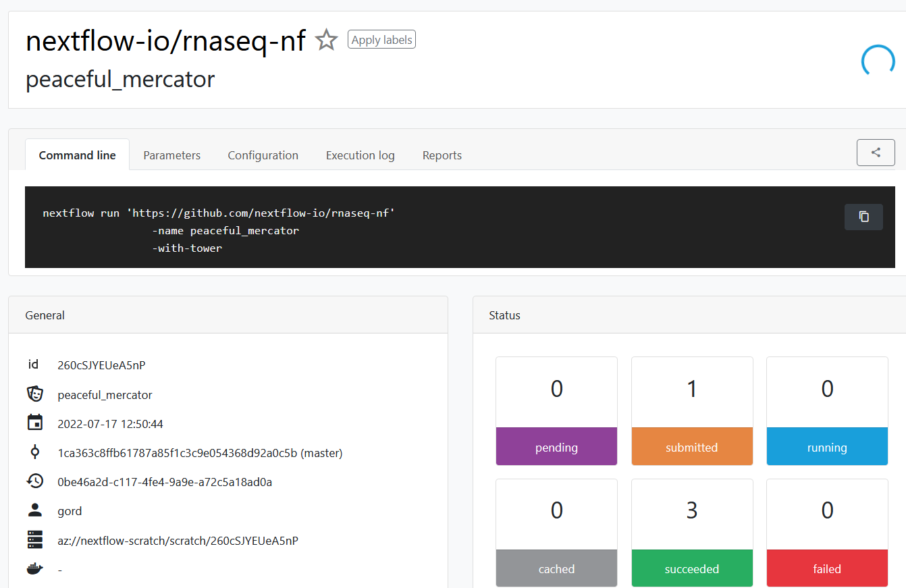Image resolution: width=906 pixels, height=588 pixels.
Task: Click the nextflow-io/rnaseq-nf title
Action: click(165, 41)
